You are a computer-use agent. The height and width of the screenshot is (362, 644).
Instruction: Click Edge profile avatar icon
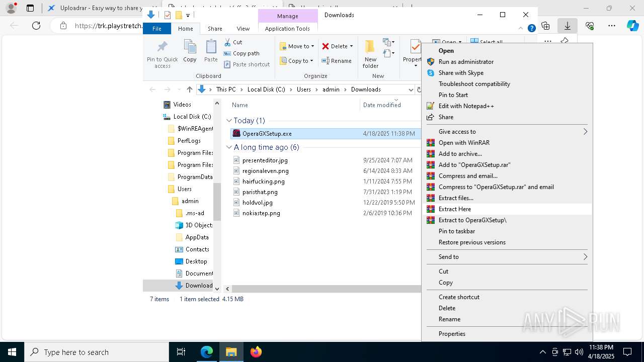(x=11, y=8)
